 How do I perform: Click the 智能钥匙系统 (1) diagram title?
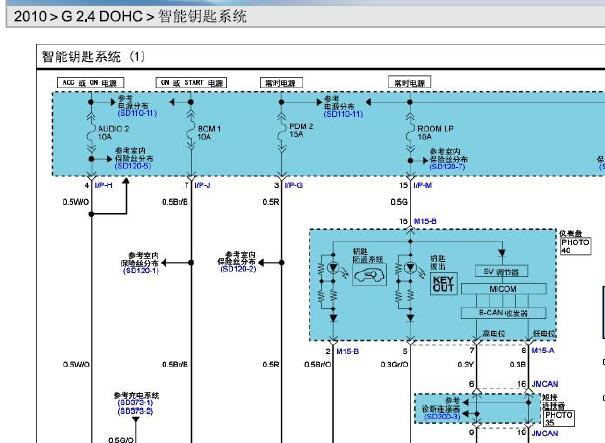(x=93, y=57)
